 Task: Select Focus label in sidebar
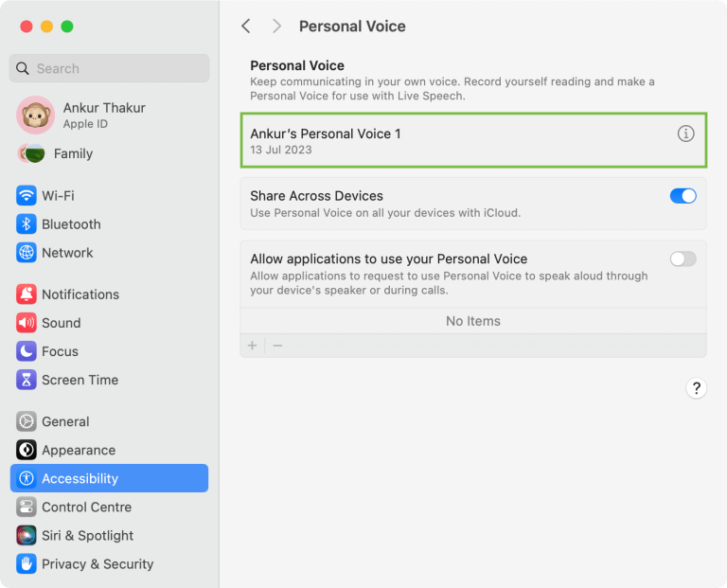coord(60,351)
